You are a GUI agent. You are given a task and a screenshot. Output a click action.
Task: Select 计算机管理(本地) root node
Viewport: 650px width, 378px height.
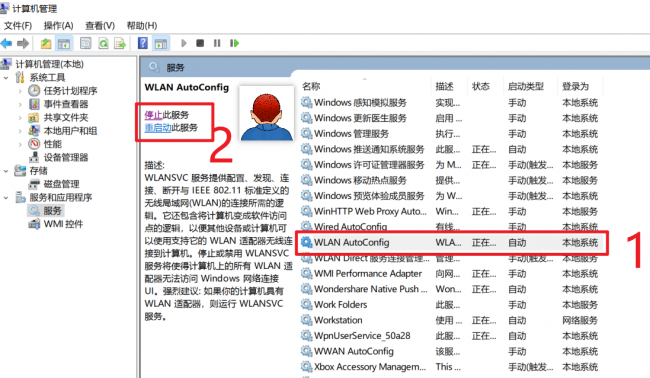[x=49, y=64]
